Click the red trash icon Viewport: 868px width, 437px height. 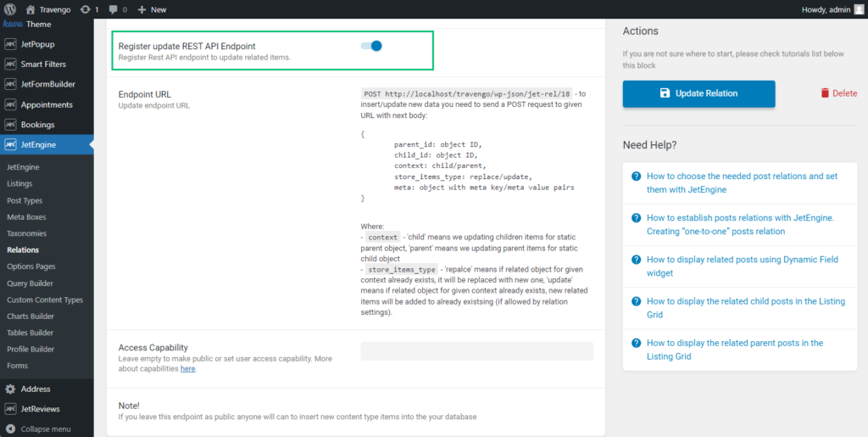[825, 93]
